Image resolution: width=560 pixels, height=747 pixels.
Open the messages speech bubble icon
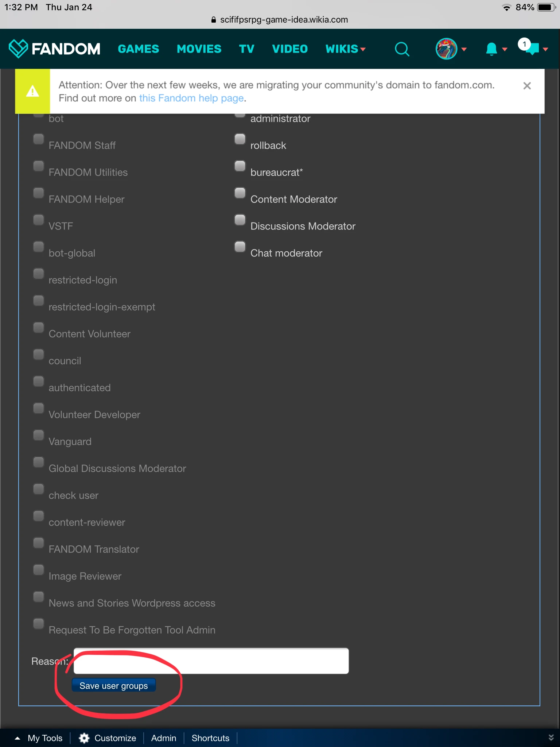(x=532, y=48)
